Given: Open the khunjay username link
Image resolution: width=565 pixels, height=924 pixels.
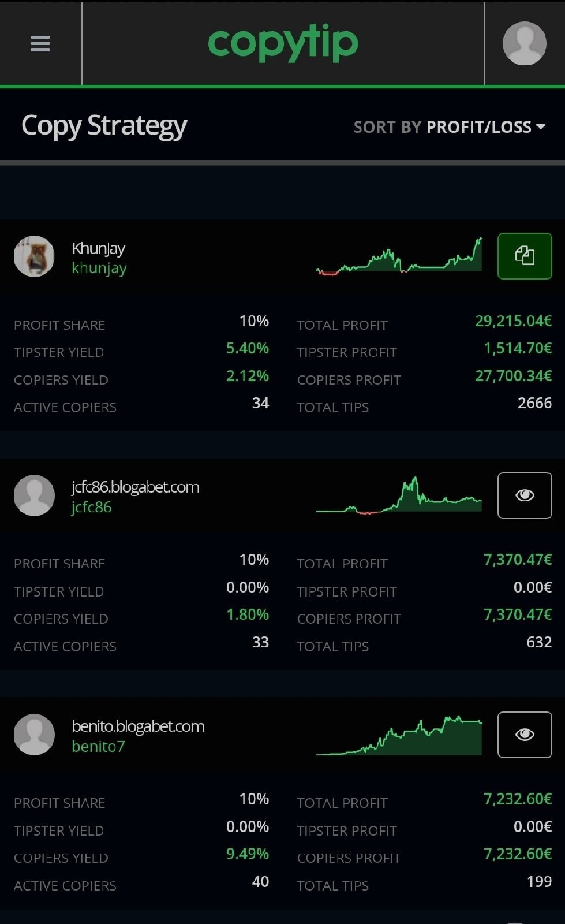Looking at the screenshot, I should 99,269.
